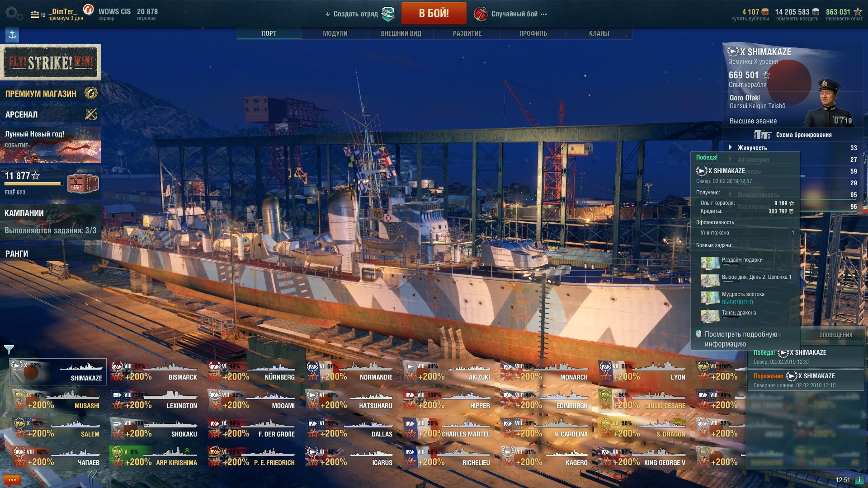Click the silver credits icon

point(816,12)
